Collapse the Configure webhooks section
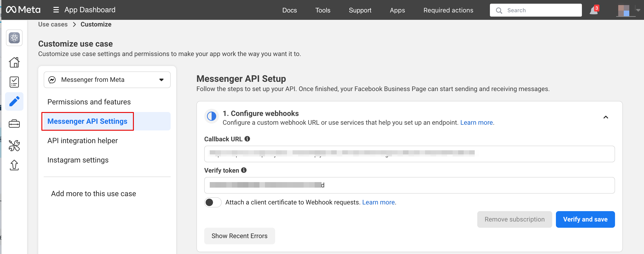Image resolution: width=644 pixels, height=254 pixels. (606, 117)
